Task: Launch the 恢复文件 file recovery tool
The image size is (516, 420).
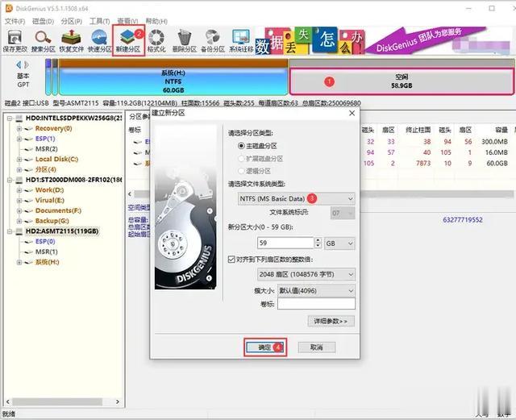Action: point(72,41)
